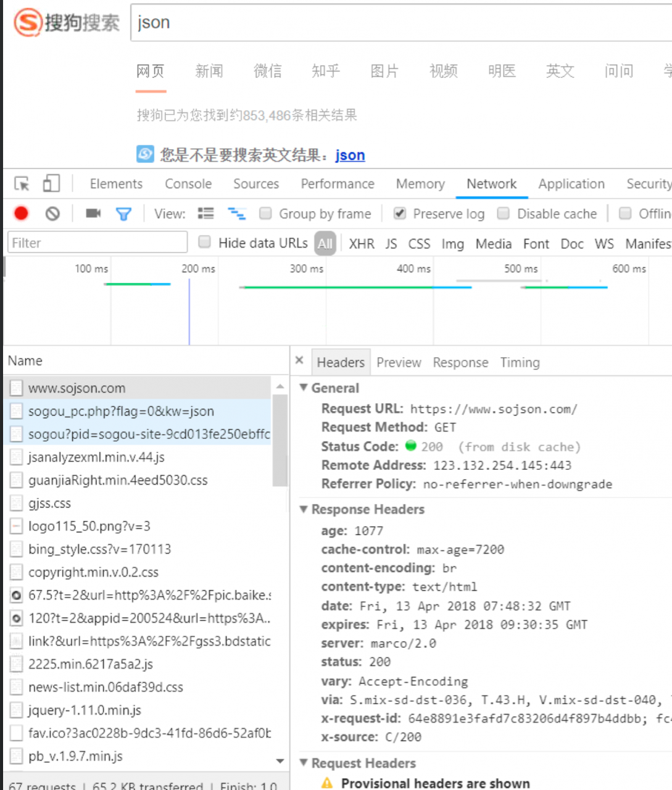This screenshot has width=672, height=790.
Task: Open the Elements tab
Action: 116,184
